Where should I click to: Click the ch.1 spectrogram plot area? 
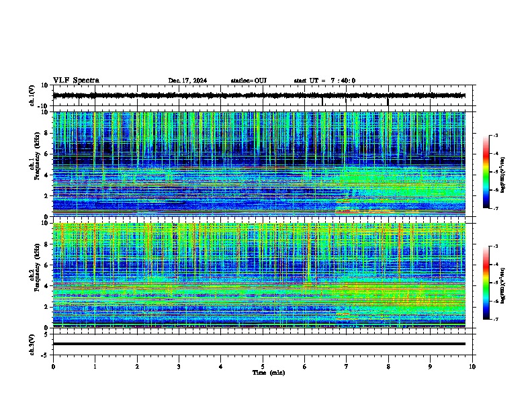(259, 164)
